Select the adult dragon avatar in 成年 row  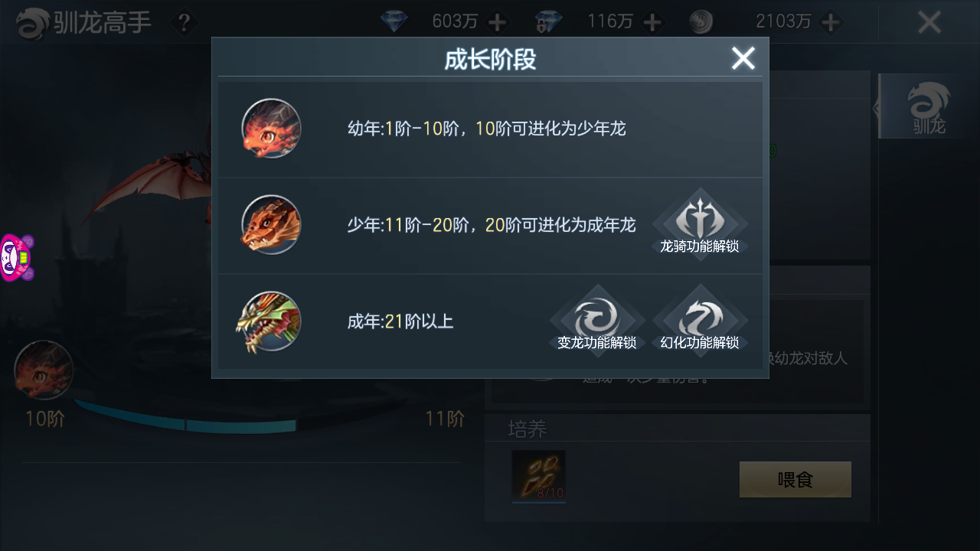[x=268, y=321]
